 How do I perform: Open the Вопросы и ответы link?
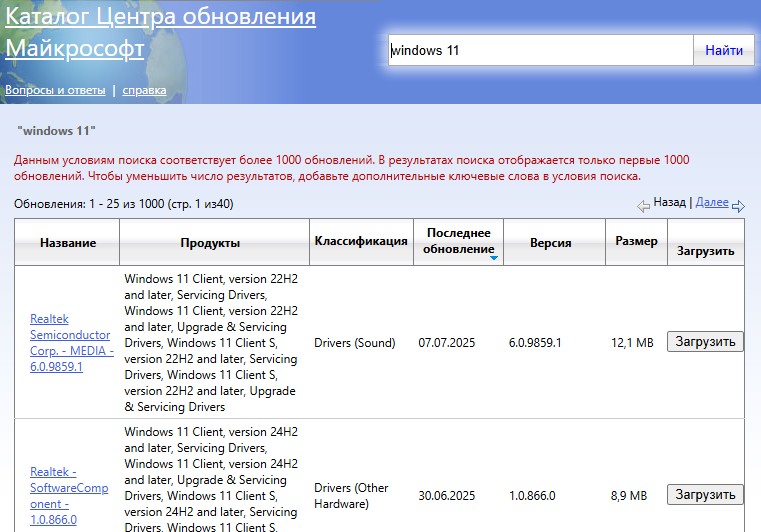point(55,90)
